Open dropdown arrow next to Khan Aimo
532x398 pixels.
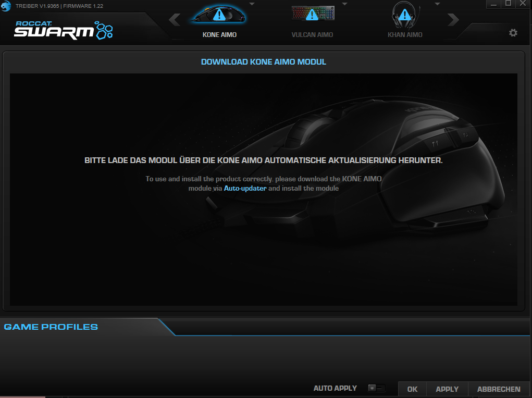click(x=437, y=4)
